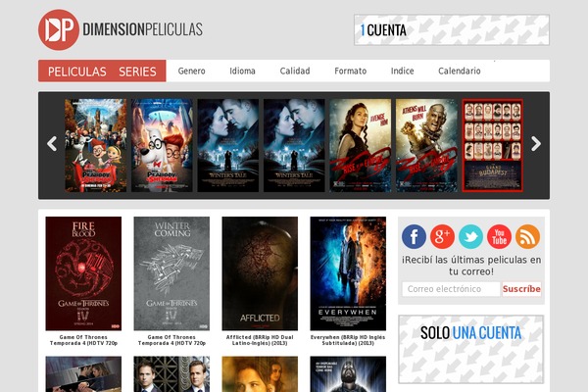
Task: Open the poster with two men in suits
Action: pyautogui.click(x=171, y=374)
